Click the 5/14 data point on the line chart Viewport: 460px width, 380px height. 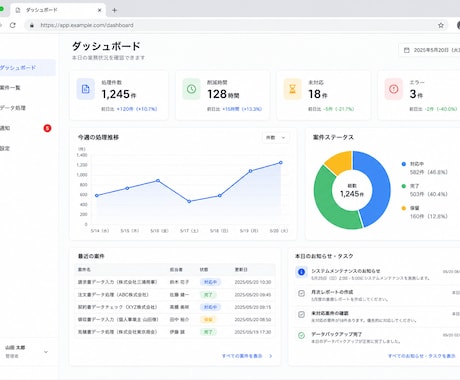(97, 196)
